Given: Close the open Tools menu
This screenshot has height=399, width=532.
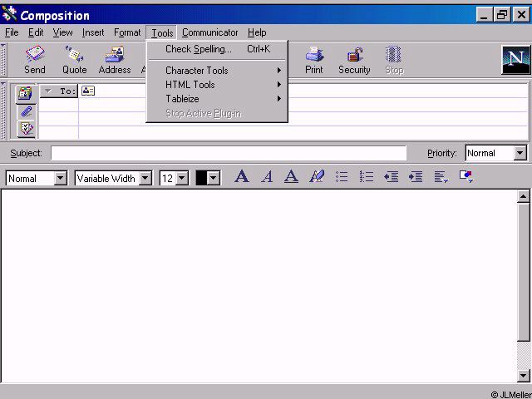Looking at the screenshot, I should pyautogui.click(x=162, y=33).
